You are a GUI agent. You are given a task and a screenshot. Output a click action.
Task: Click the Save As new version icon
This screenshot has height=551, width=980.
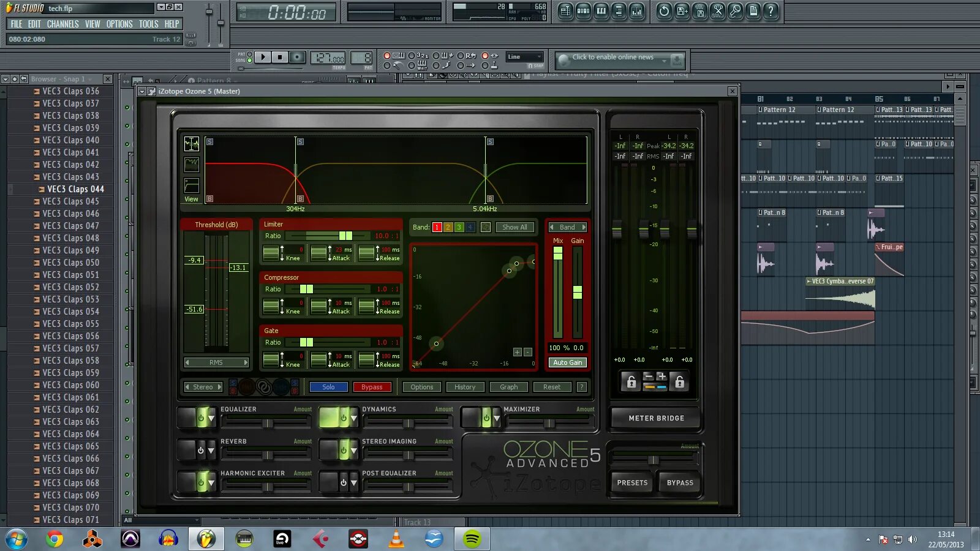[x=682, y=11]
